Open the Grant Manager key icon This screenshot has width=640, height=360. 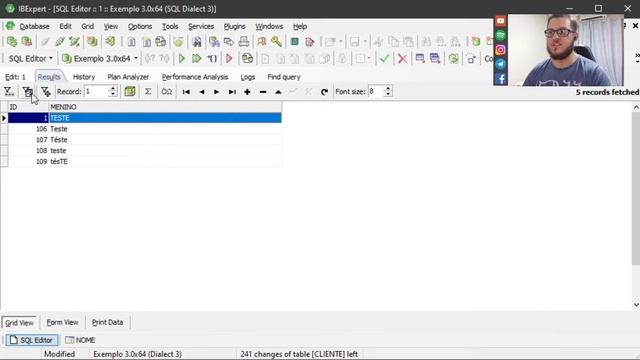(276, 41)
